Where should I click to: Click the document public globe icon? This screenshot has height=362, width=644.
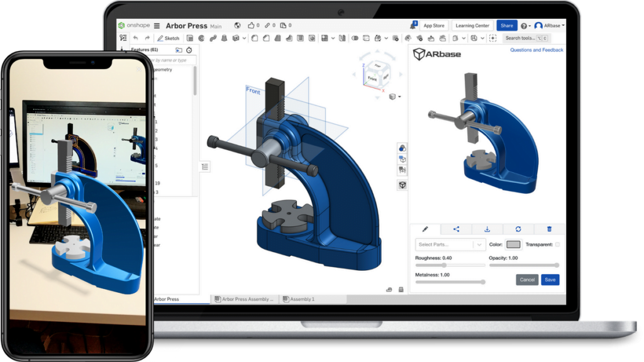(x=237, y=25)
